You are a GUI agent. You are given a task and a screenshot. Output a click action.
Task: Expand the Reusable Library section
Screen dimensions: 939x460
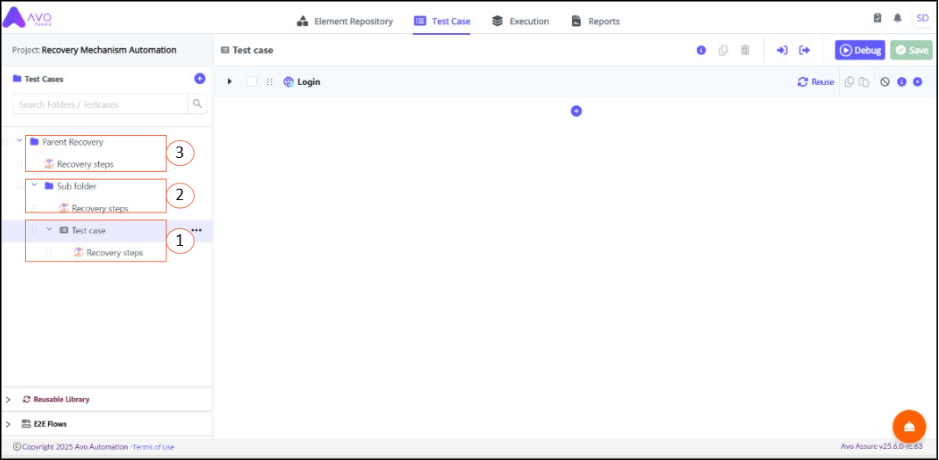[x=8, y=399]
